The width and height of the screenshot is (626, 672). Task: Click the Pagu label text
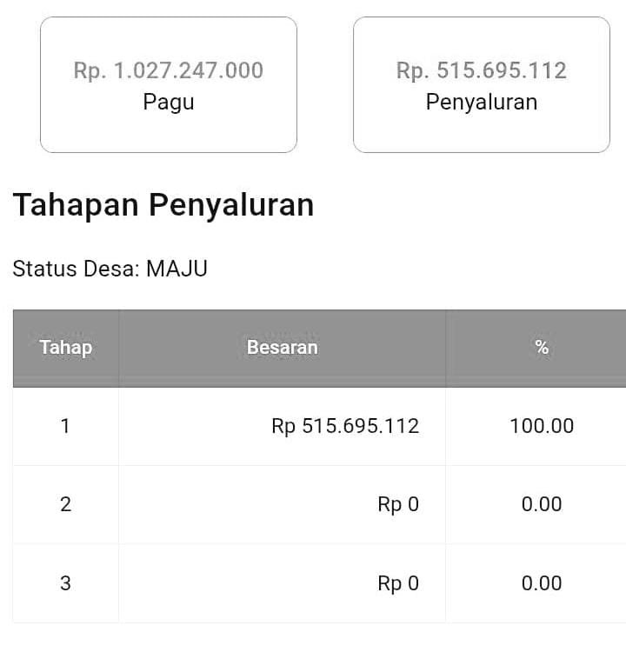tap(169, 103)
